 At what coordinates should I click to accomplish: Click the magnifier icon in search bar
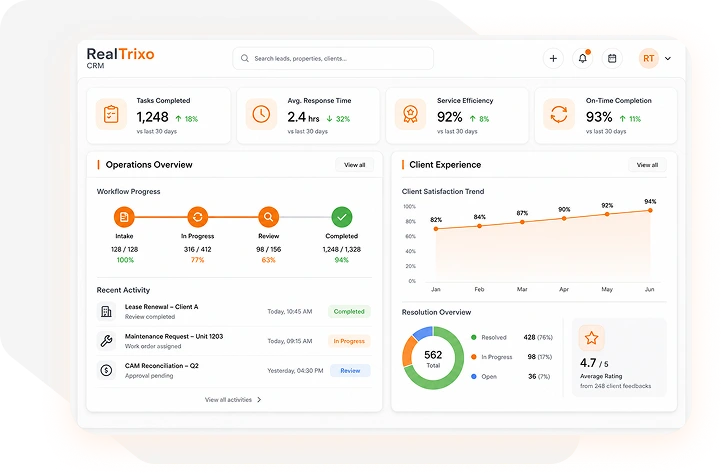pos(245,59)
